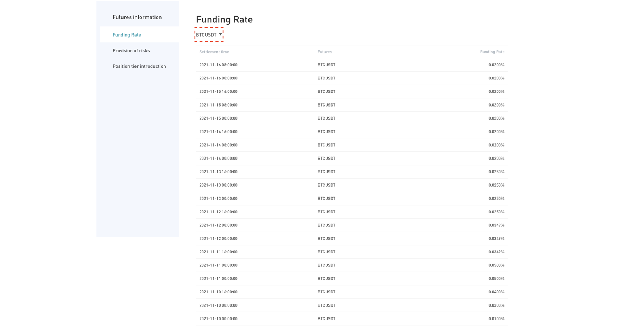Click the 0.0500% rate for 2021-11-11 08:00:00
This screenshot has width=644, height=329.
[x=497, y=265]
